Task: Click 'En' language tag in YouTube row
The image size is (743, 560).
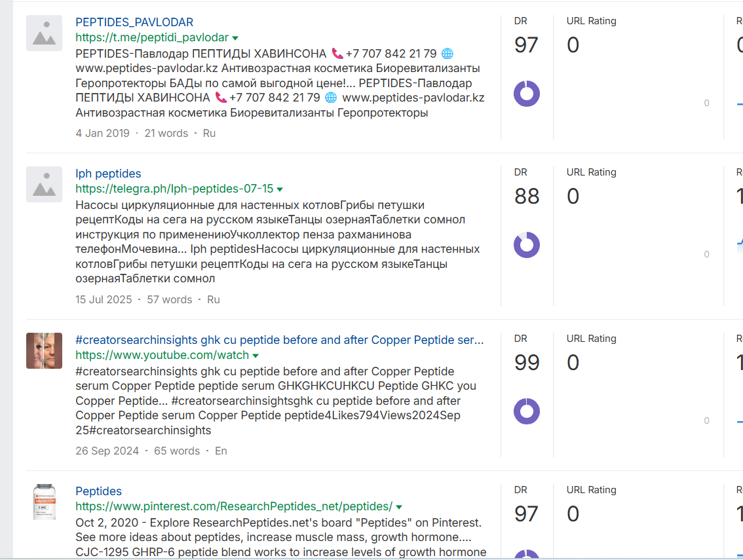Action: point(221,451)
